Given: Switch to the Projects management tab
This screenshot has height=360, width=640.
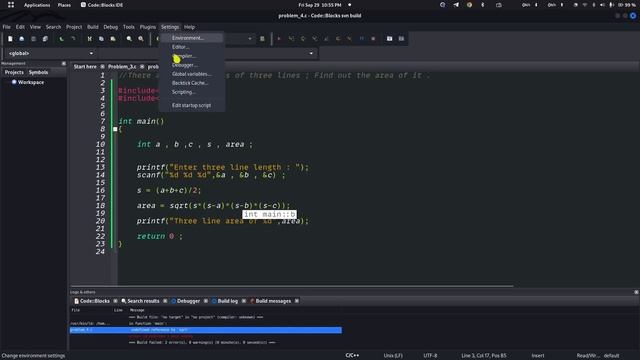Looking at the screenshot, I should click(x=14, y=72).
